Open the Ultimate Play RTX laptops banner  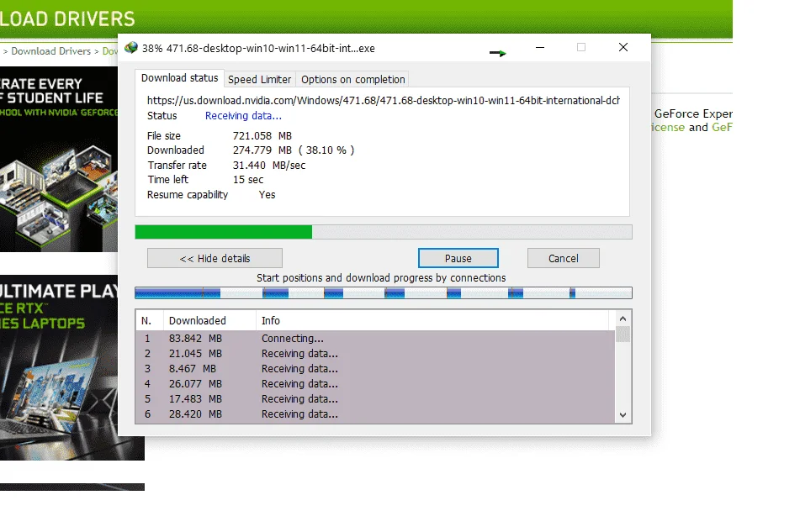click(59, 367)
